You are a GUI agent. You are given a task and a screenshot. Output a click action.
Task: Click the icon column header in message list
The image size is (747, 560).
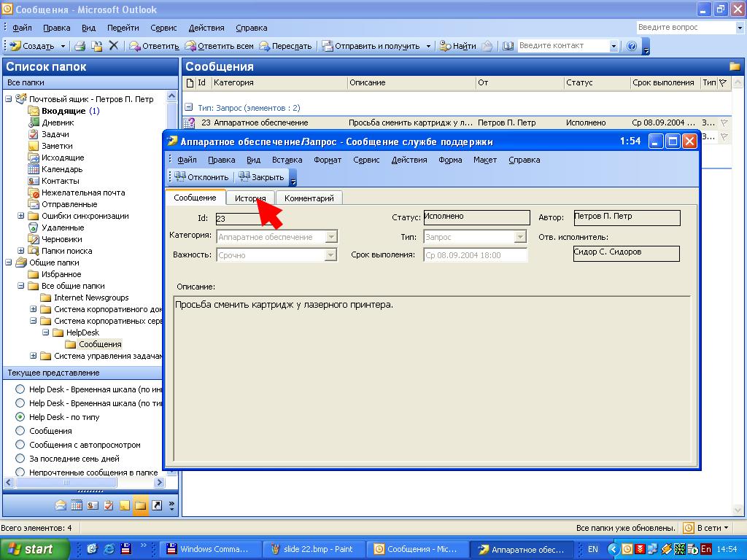click(190, 83)
